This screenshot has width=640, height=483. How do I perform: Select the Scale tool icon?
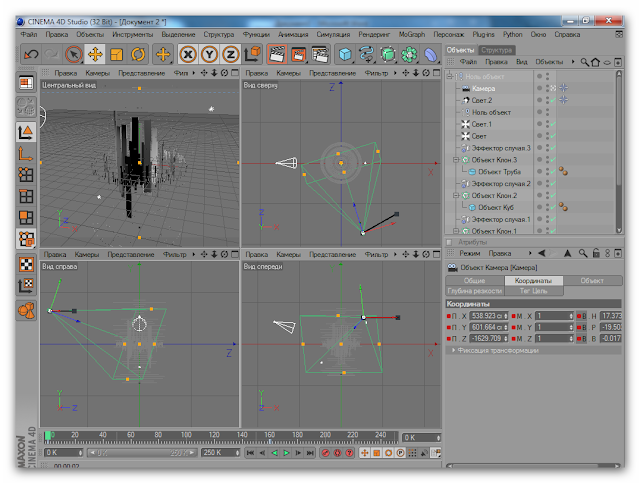click(117, 54)
